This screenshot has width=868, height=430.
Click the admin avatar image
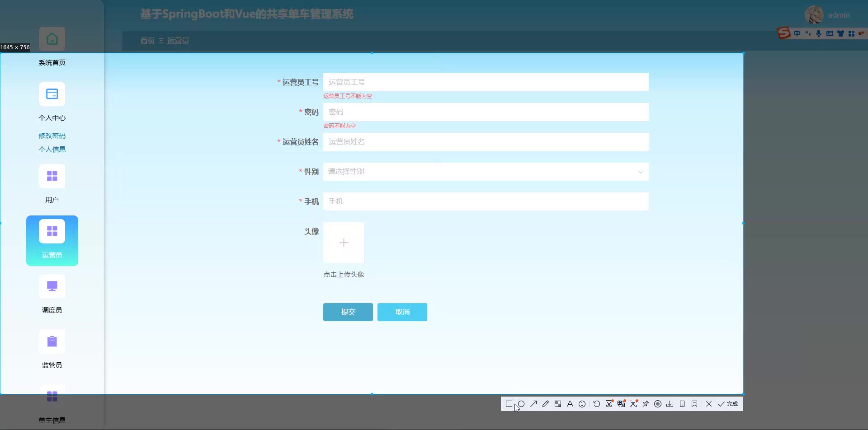pos(814,15)
